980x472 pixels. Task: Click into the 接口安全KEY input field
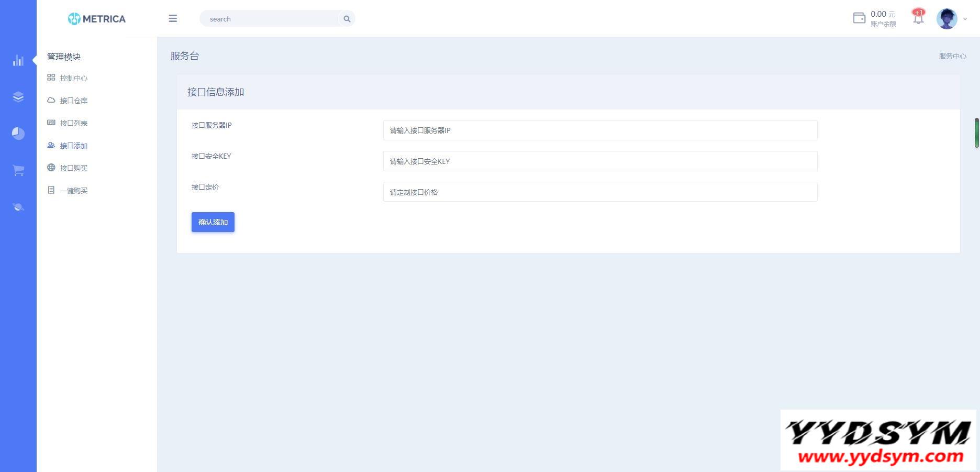point(600,161)
